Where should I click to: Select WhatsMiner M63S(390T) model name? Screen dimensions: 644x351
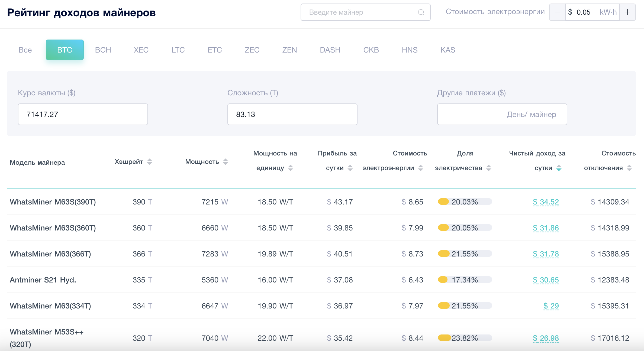pyautogui.click(x=53, y=202)
